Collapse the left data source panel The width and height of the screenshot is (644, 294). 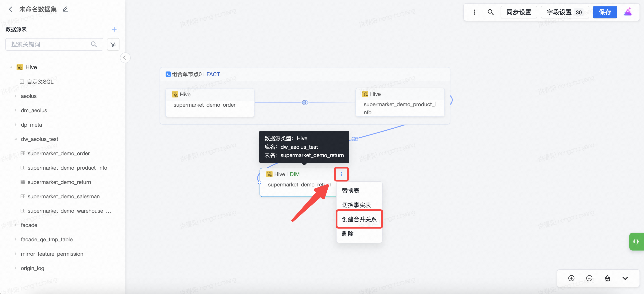tap(125, 58)
